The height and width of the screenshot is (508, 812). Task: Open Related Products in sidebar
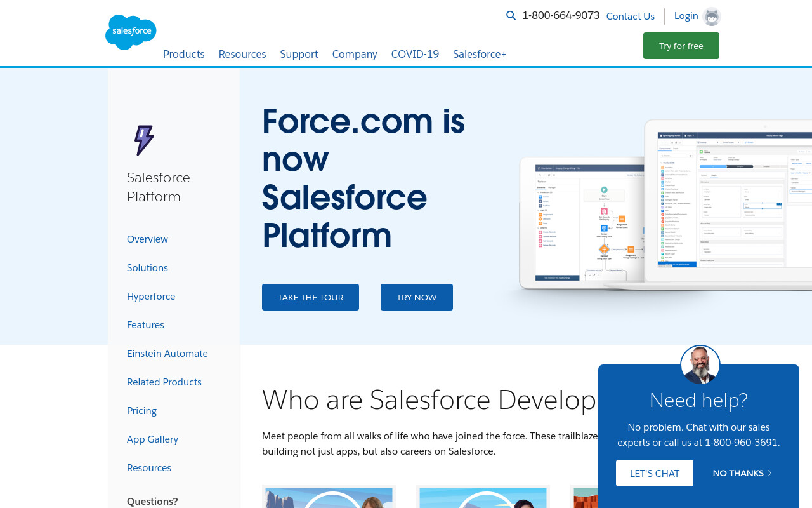[164, 382]
